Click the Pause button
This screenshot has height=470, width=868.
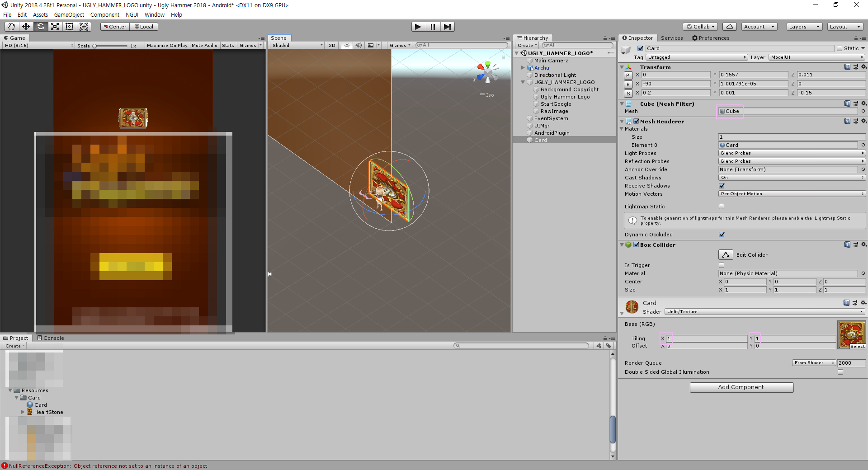point(433,27)
